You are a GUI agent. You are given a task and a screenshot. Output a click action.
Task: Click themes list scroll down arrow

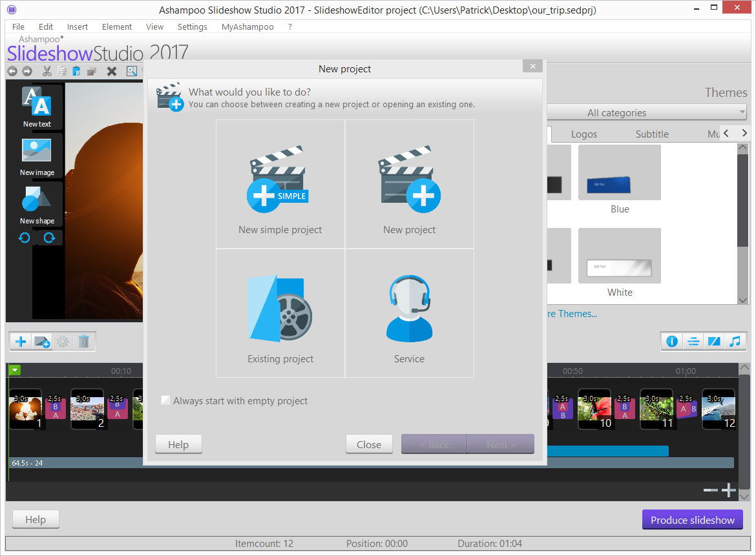tap(743, 300)
